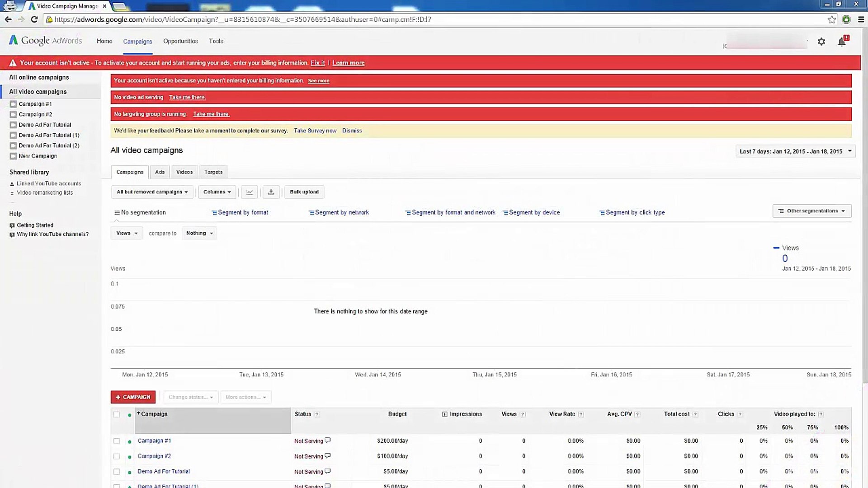Click the help question mark beside Views column
The image size is (868, 488).
(522, 414)
